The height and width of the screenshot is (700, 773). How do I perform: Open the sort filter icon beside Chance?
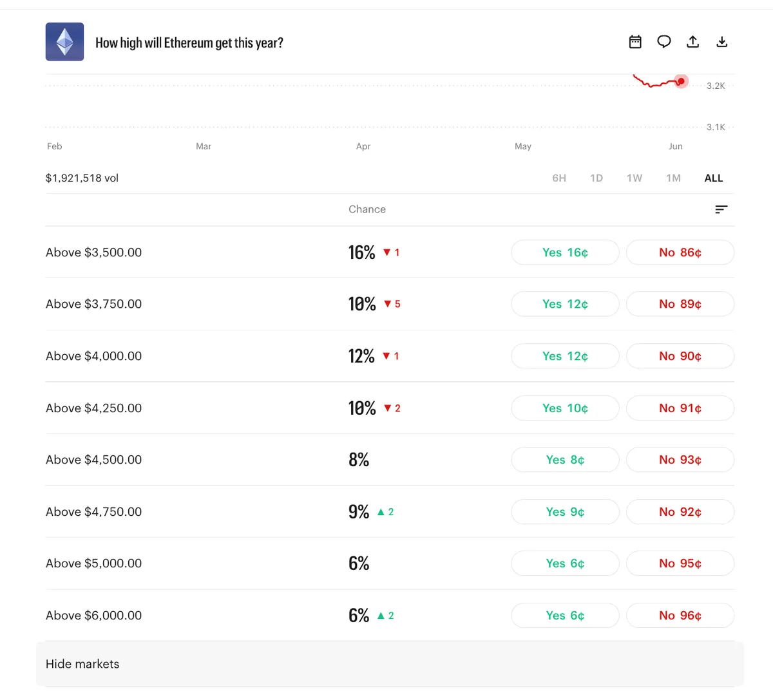pyautogui.click(x=721, y=209)
